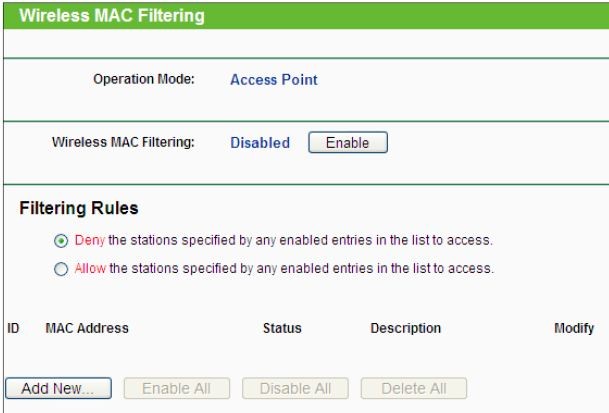
Task: Click the Filtering Rules heading
Action: (x=79, y=210)
